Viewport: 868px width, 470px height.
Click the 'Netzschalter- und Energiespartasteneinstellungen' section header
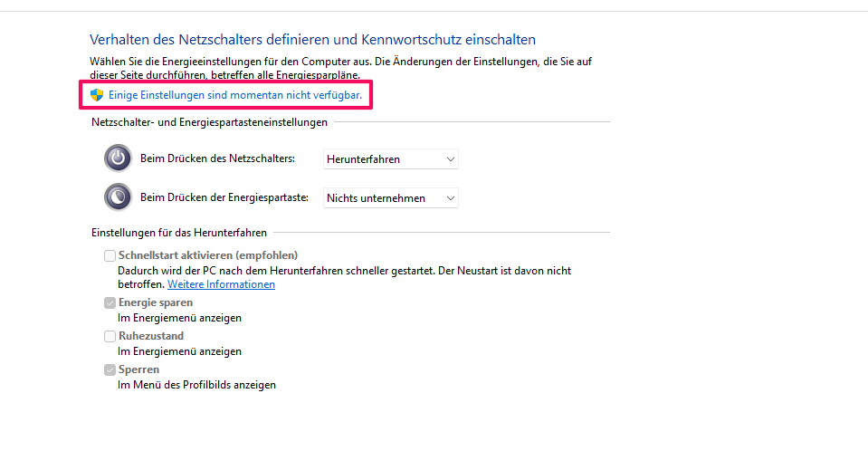pyautogui.click(x=209, y=121)
